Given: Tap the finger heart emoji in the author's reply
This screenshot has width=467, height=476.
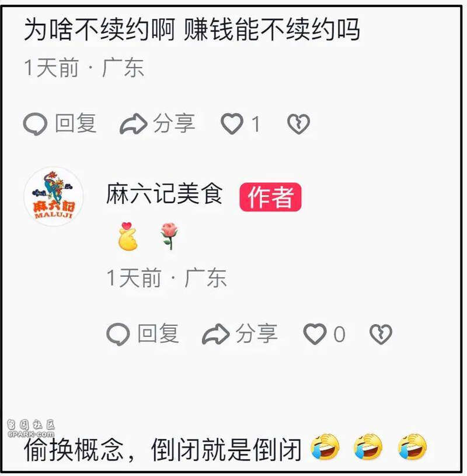Looking at the screenshot, I should [x=128, y=236].
